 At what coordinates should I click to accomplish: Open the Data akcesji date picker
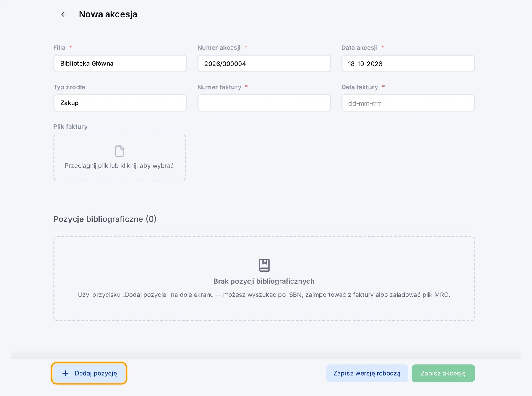pyautogui.click(x=408, y=63)
